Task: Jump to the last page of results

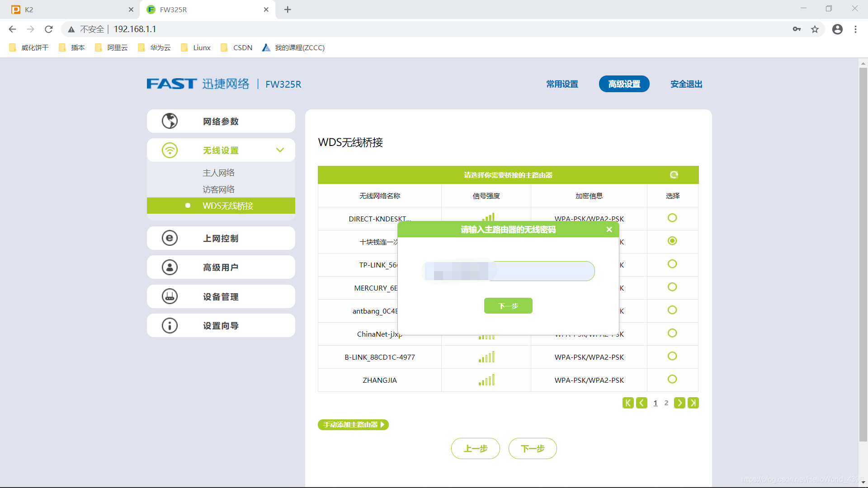Action: click(693, 403)
